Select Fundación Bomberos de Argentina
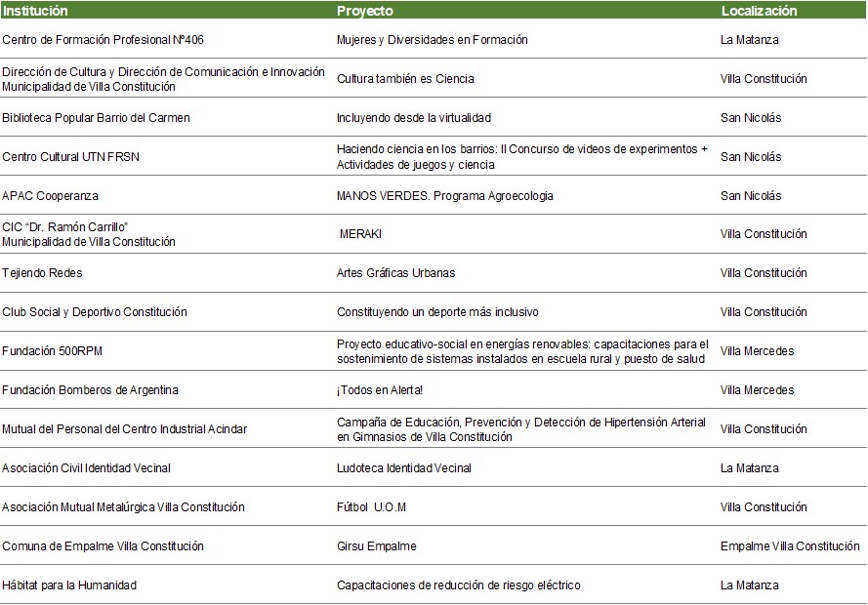This screenshot has width=868, height=605. [91, 390]
